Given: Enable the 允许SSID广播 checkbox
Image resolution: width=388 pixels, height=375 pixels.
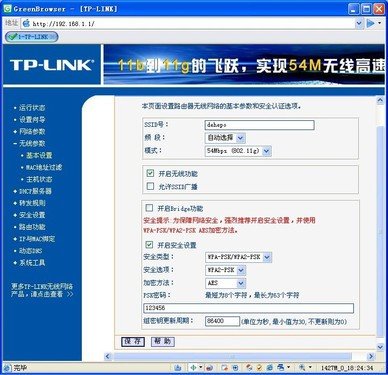Looking at the screenshot, I should 150,186.
